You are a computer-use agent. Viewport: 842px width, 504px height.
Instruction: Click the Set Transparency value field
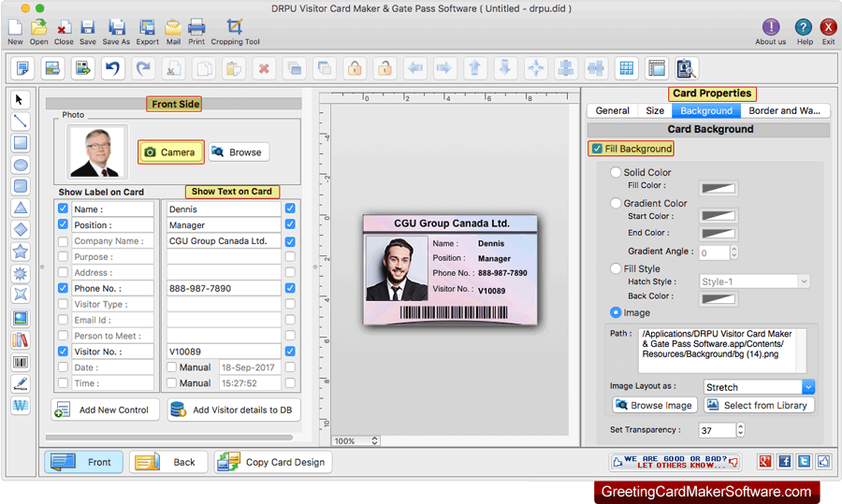(717, 430)
